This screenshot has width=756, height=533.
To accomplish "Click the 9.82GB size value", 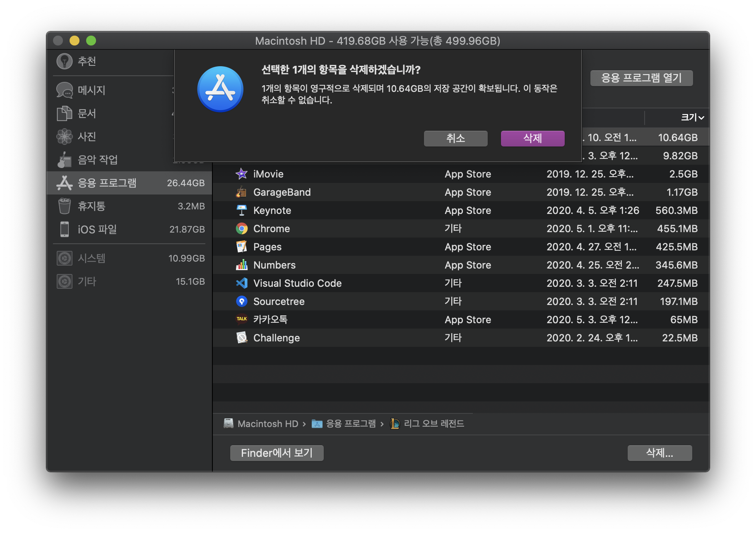I will 680,156.
